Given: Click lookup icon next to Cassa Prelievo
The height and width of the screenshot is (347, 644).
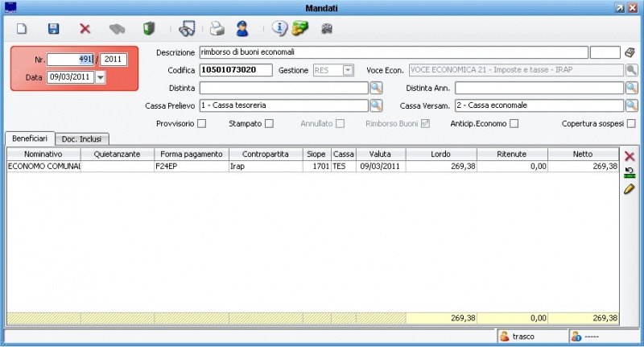Looking at the screenshot, I should [x=376, y=105].
